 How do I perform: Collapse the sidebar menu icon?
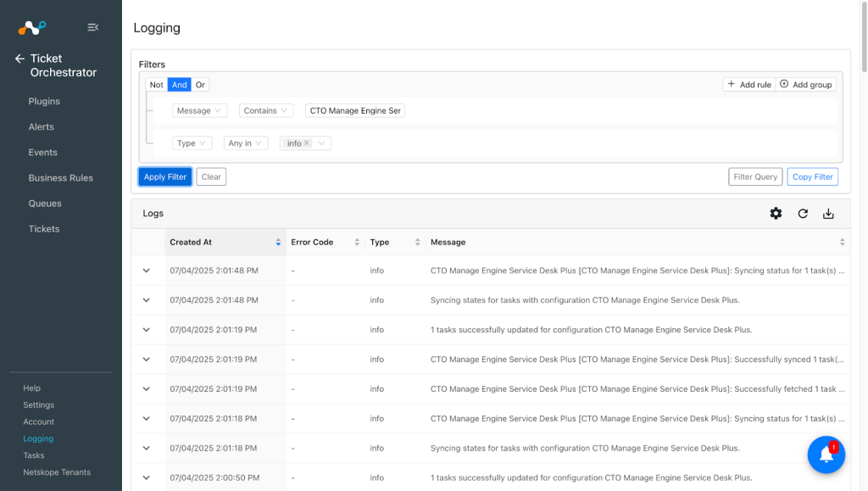point(93,27)
